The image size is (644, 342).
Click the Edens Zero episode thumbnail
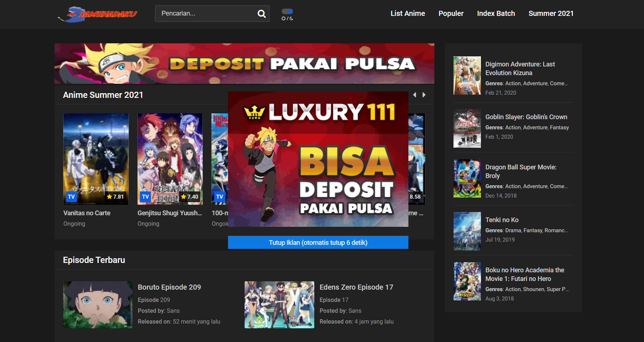(279, 305)
